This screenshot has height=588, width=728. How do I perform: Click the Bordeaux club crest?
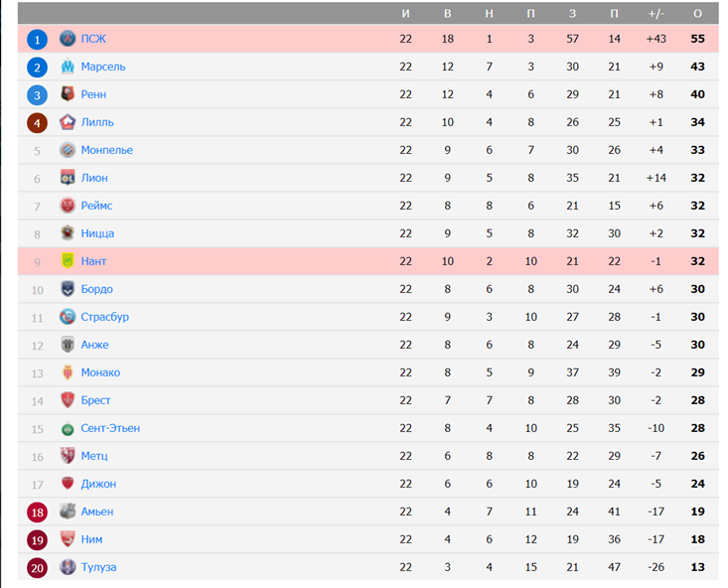coord(68,289)
